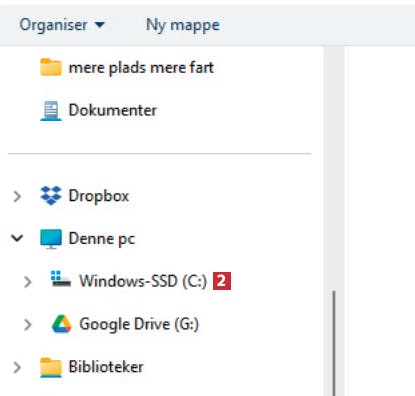The width and height of the screenshot is (415, 396).
Task: Open the Organiser dropdown menu
Action: [62, 25]
